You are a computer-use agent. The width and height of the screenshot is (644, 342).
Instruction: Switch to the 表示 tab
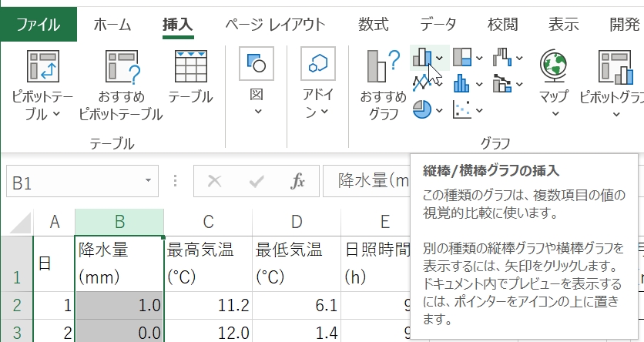click(x=564, y=25)
